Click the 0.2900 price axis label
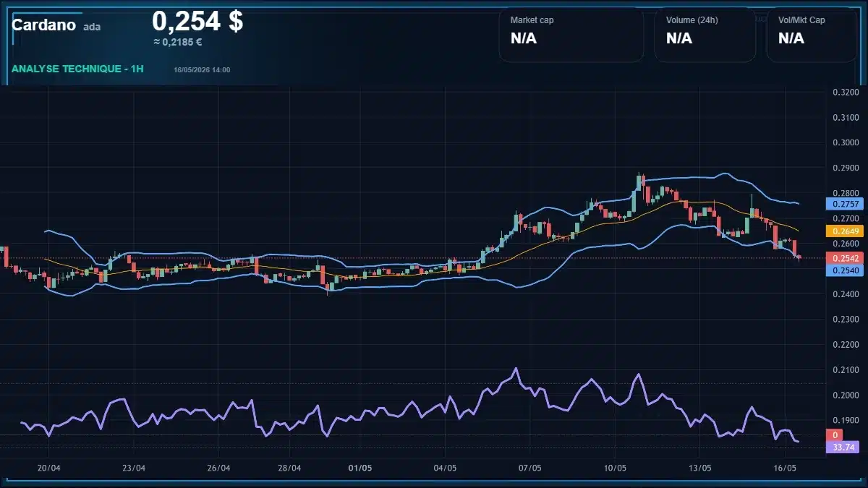 click(x=846, y=168)
